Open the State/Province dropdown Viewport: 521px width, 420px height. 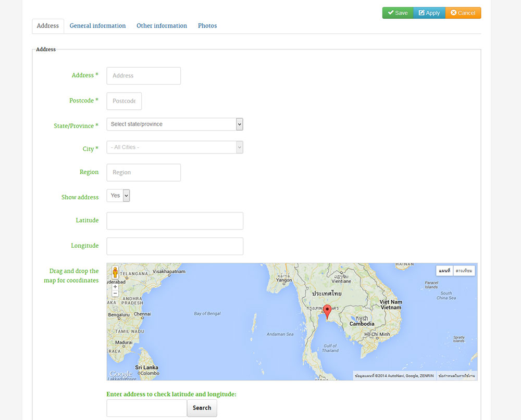[x=175, y=124]
